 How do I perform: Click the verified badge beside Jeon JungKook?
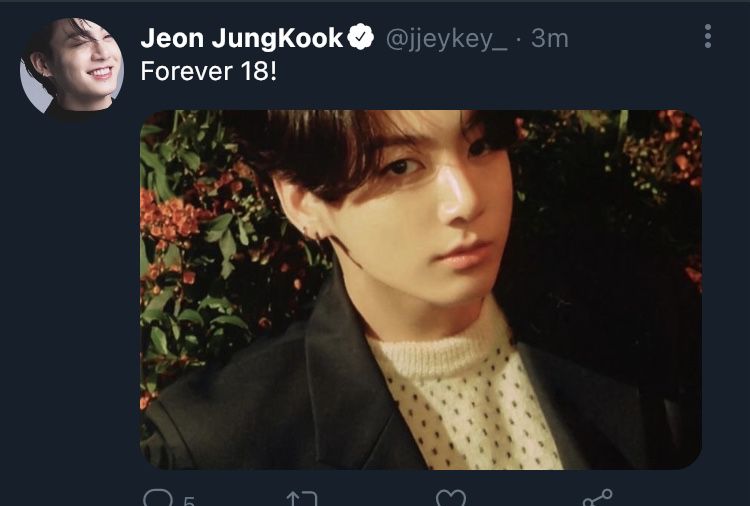[x=361, y=39]
